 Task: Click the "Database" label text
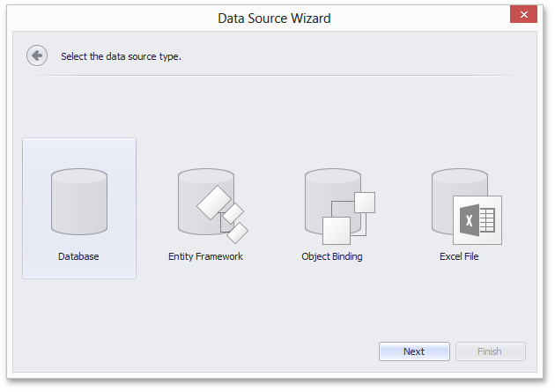(x=78, y=256)
